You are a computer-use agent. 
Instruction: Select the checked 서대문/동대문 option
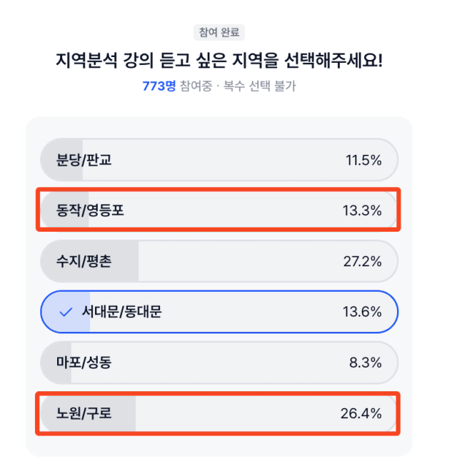coord(219,312)
